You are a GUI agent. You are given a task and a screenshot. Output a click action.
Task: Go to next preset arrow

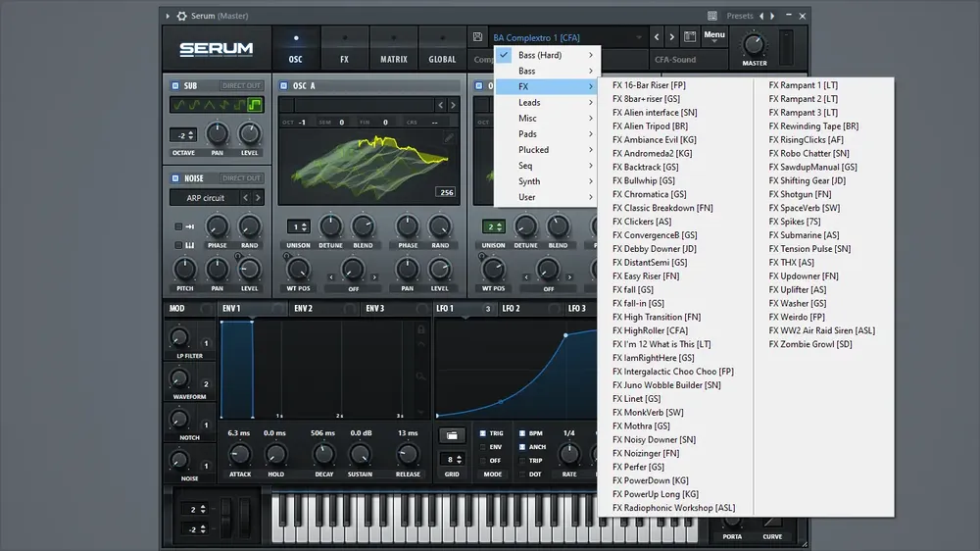tap(672, 37)
